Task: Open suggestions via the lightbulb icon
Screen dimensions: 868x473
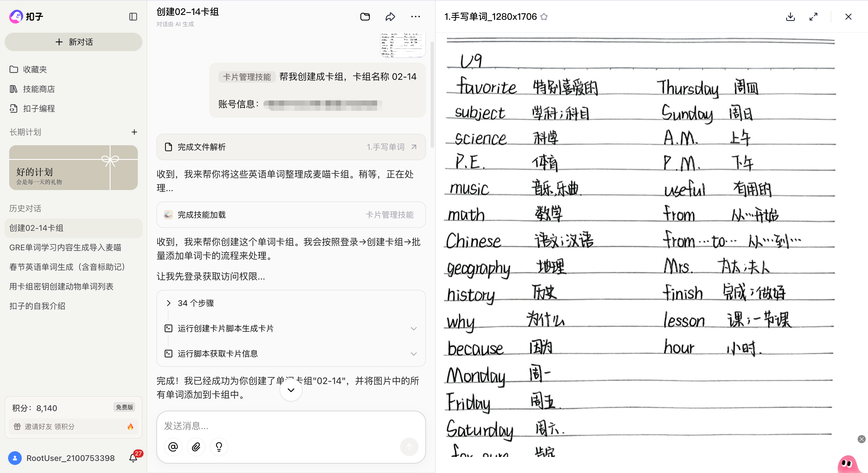Action: [219, 447]
